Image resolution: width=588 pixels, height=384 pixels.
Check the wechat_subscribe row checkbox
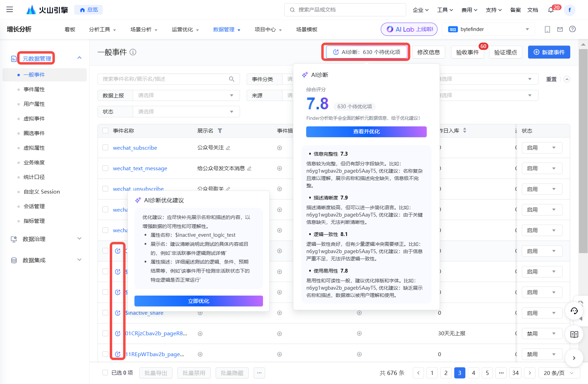(x=106, y=148)
